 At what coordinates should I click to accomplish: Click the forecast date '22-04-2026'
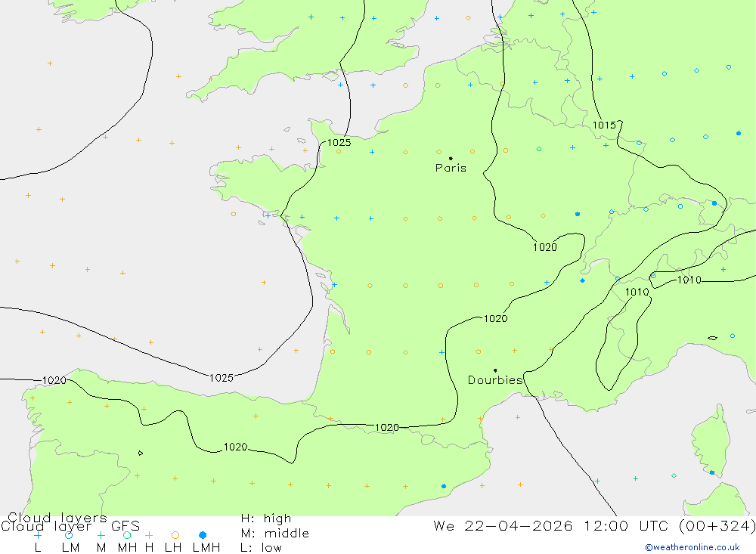coord(519,525)
